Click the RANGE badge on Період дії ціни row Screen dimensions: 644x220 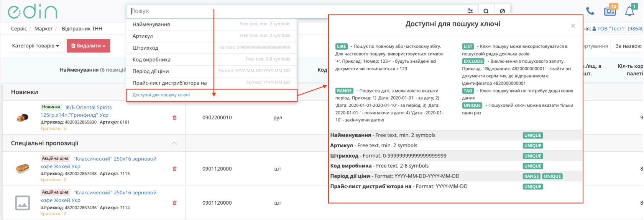532,176
